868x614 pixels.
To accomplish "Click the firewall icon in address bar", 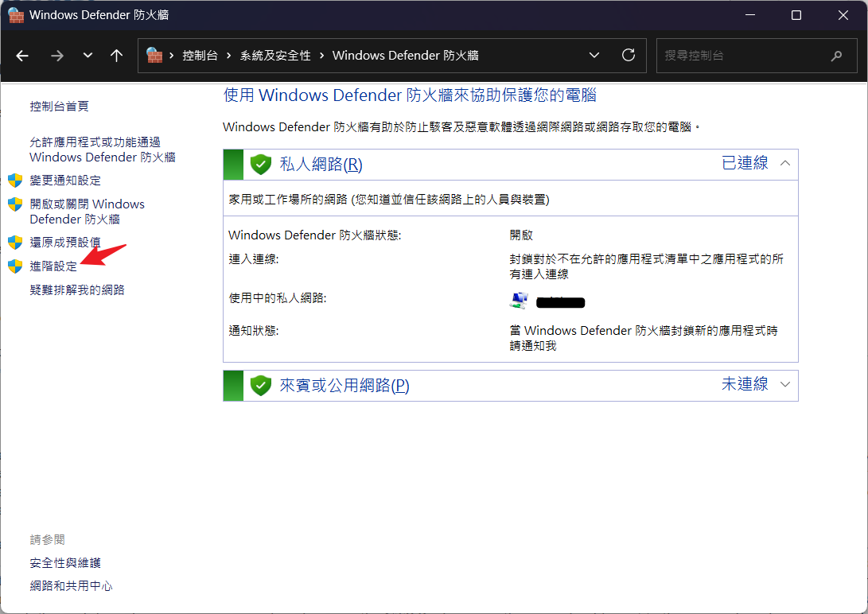I will coord(154,56).
